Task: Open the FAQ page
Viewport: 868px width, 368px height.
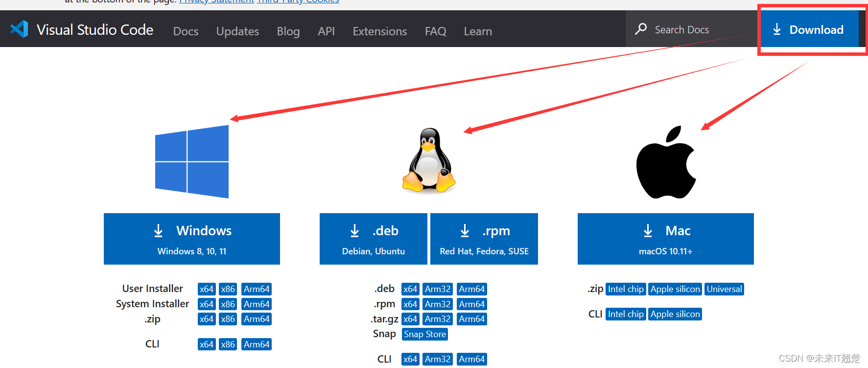Action: tap(436, 31)
